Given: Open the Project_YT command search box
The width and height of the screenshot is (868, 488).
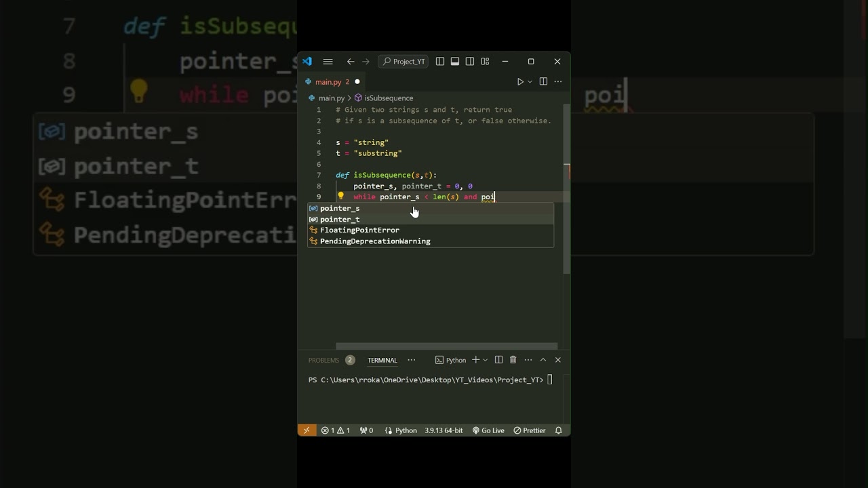Looking at the screenshot, I should (403, 62).
